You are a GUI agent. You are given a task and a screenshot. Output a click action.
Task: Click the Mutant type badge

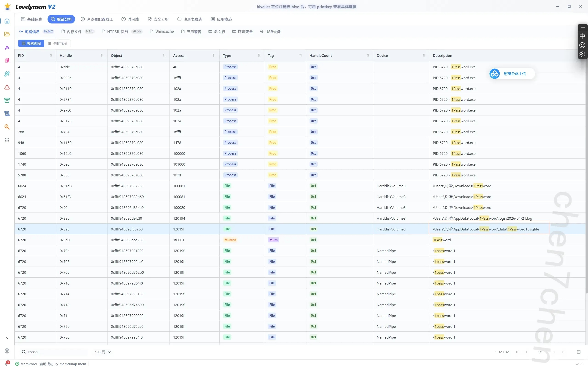click(x=230, y=240)
